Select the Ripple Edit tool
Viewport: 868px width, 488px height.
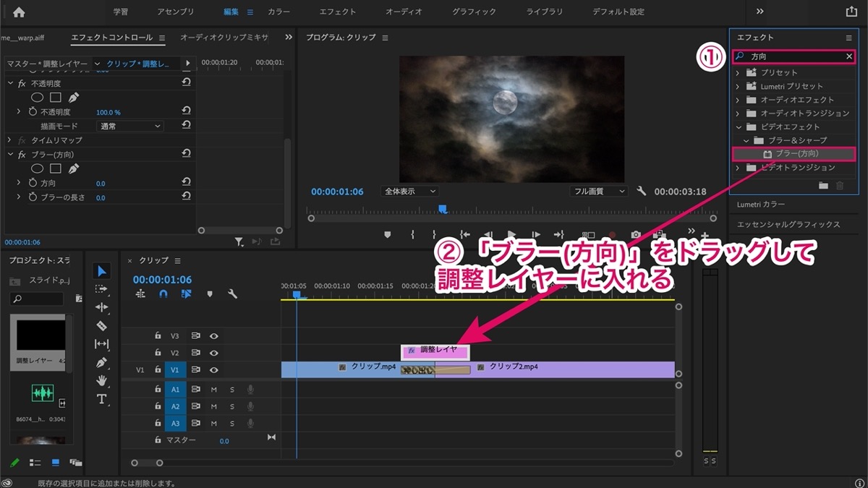102,307
